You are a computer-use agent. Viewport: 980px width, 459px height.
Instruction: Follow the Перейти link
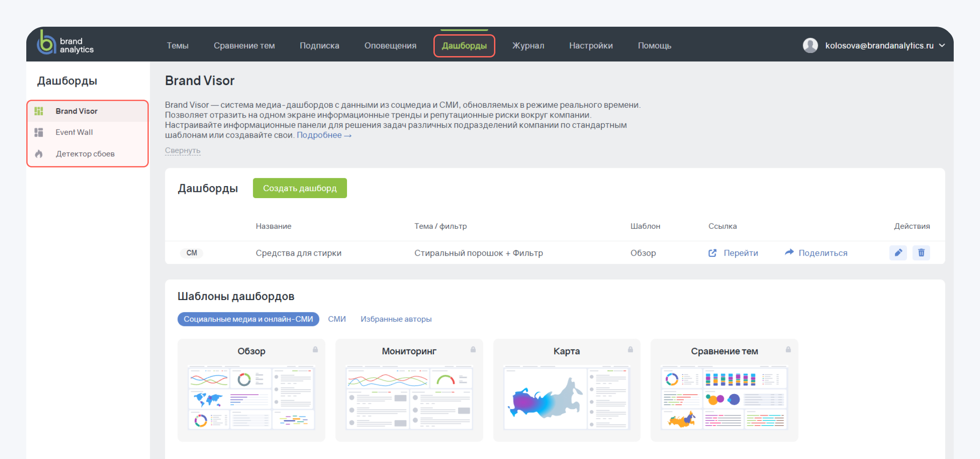pyautogui.click(x=741, y=253)
